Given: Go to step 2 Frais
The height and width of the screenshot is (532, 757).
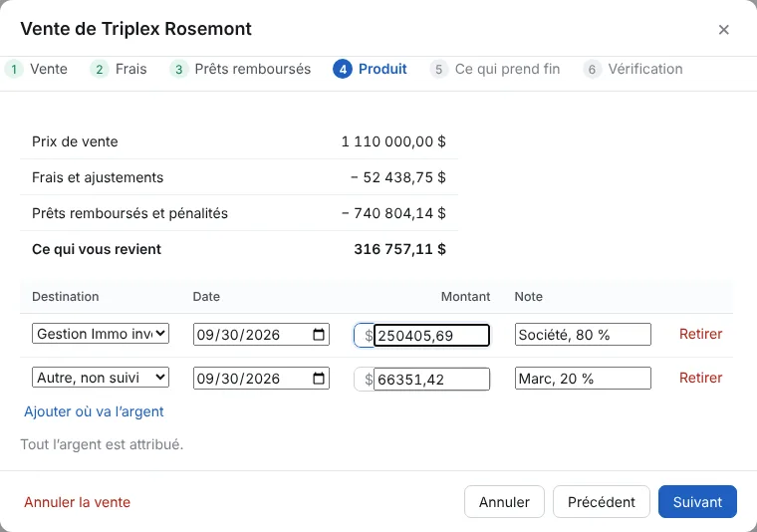Looking at the screenshot, I should click(x=119, y=69).
